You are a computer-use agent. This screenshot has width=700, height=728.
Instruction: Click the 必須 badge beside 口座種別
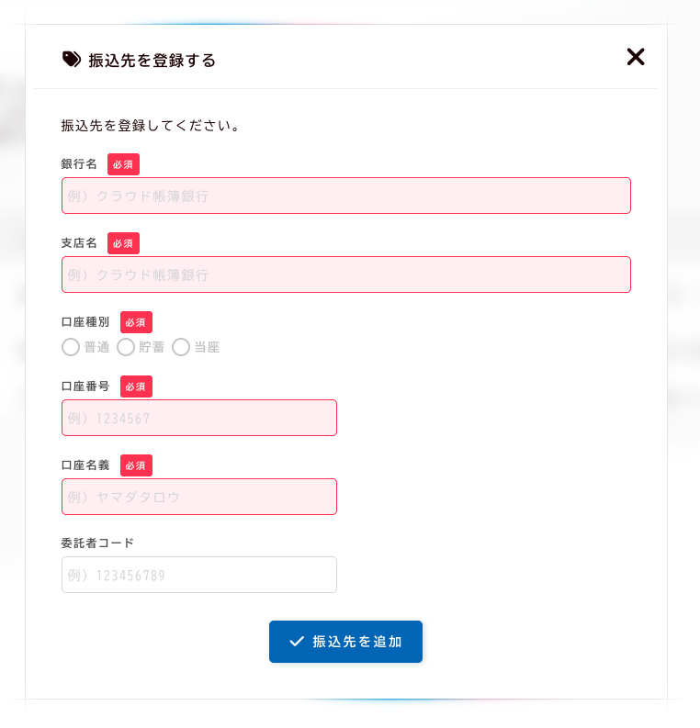[136, 322]
